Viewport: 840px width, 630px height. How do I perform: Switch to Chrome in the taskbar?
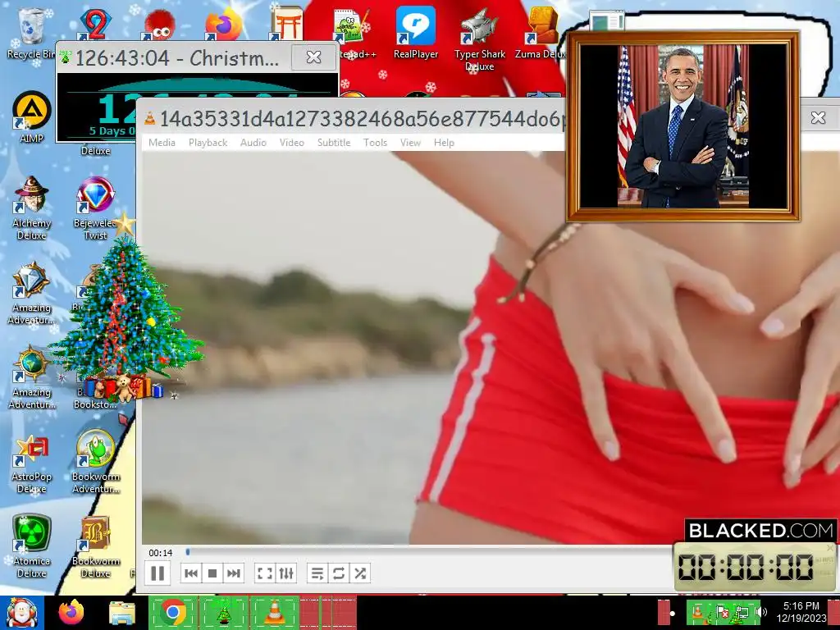(173, 613)
